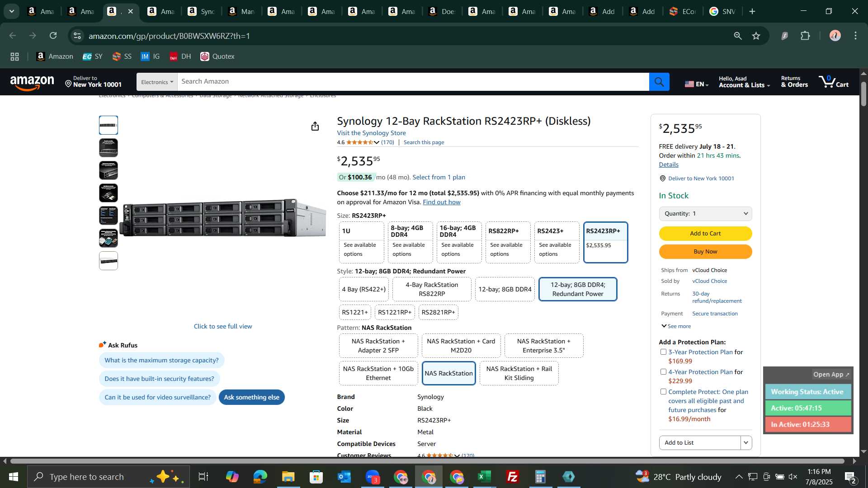Click the Search Amazon input field

tap(413, 82)
